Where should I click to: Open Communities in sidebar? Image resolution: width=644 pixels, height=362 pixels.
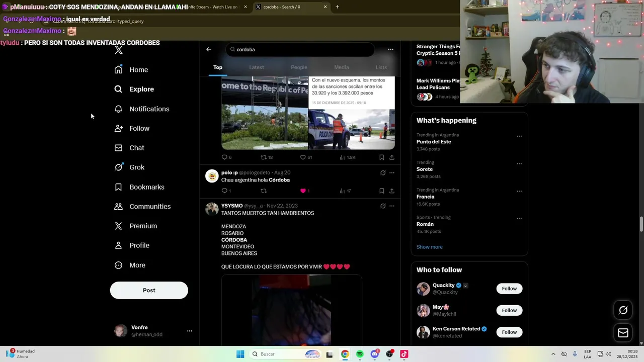click(x=143, y=207)
